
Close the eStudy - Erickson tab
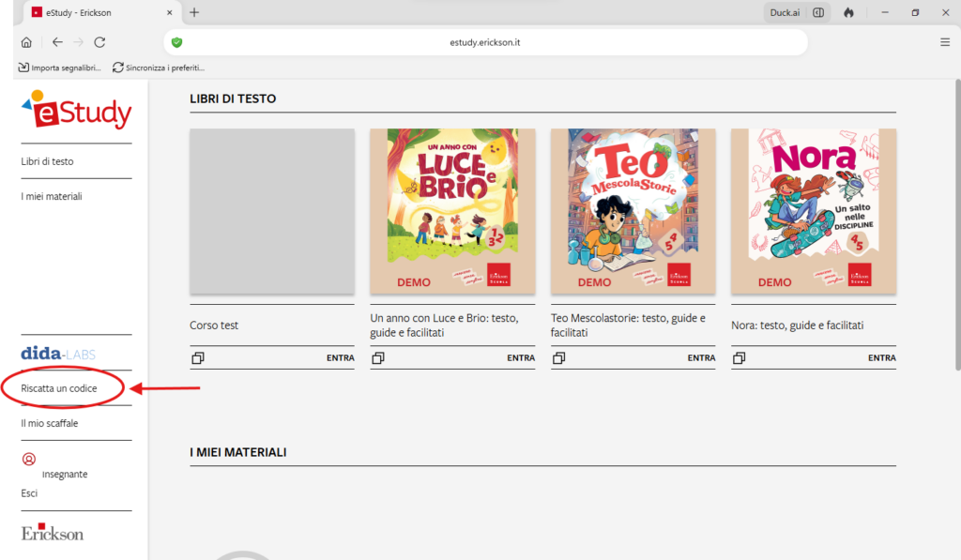[169, 12]
